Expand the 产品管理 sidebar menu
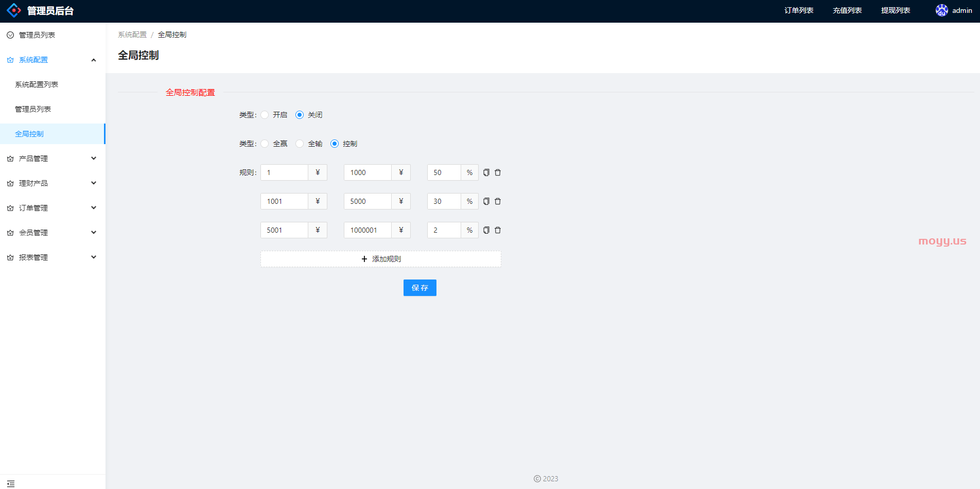Viewport: 980px width, 489px height. pos(52,159)
